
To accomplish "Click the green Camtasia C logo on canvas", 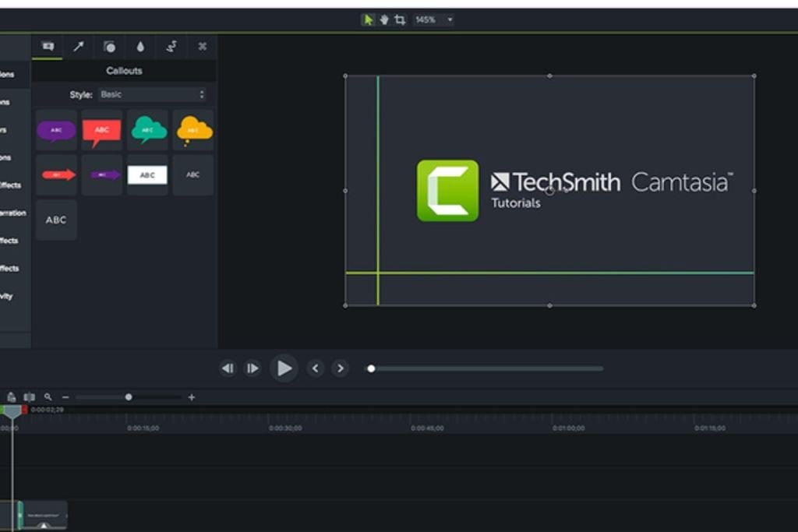I will click(x=447, y=191).
